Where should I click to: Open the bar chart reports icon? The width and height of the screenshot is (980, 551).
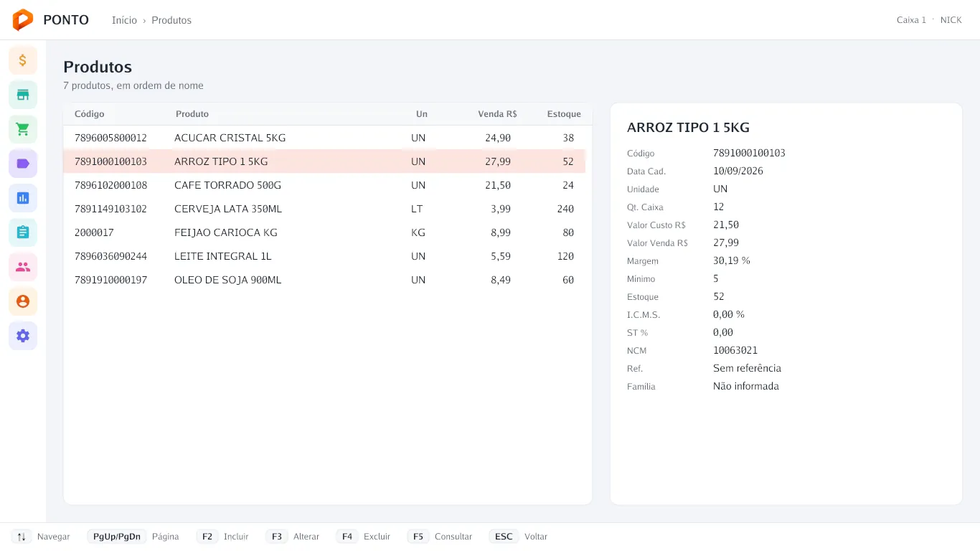coord(23,198)
